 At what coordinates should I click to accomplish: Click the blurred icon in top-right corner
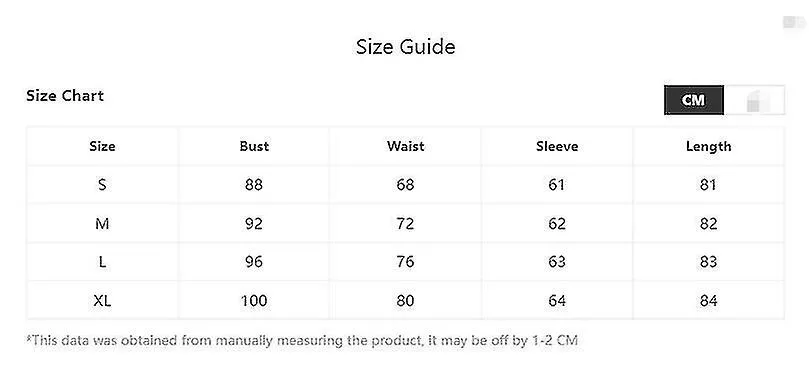(x=794, y=22)
